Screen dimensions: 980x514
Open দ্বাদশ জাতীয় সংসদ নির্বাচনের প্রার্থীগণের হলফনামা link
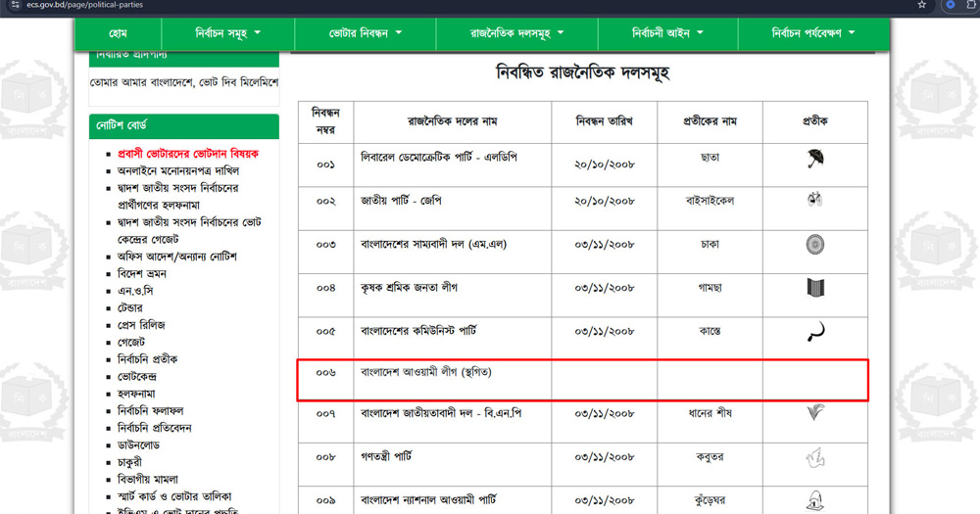[x=178, y=196]
